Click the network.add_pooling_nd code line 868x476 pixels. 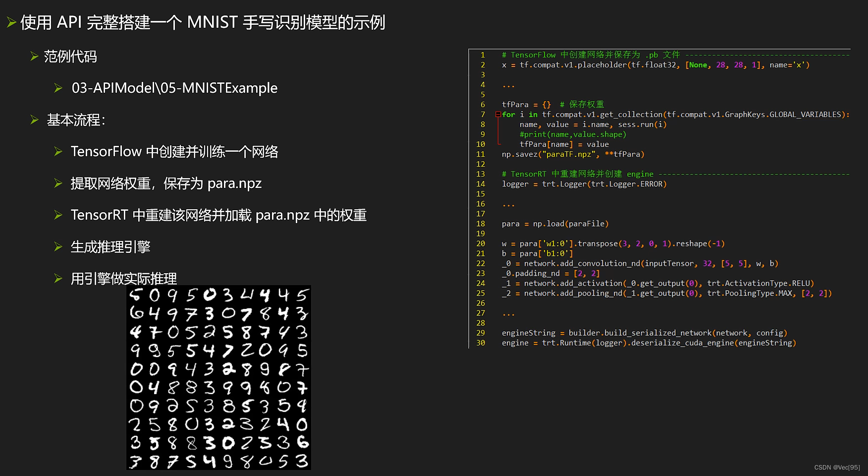(667, 293)
